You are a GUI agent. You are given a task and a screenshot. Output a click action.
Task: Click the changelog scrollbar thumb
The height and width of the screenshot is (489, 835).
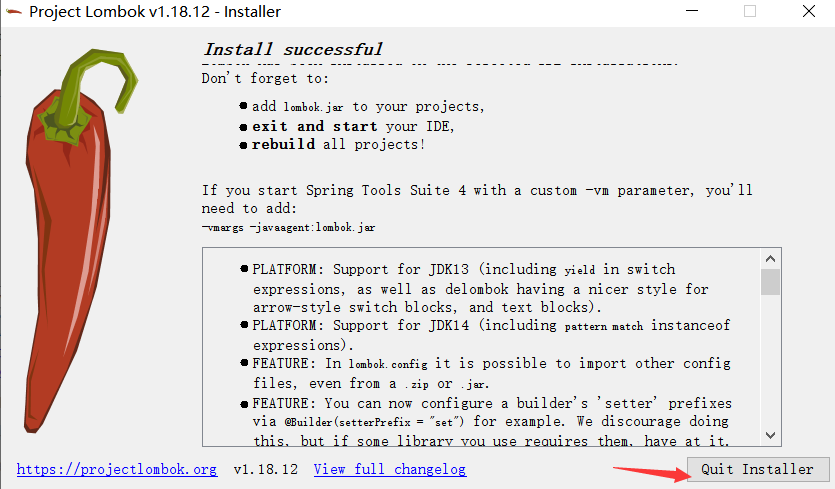pyautogui.click(x=770, y=282)
